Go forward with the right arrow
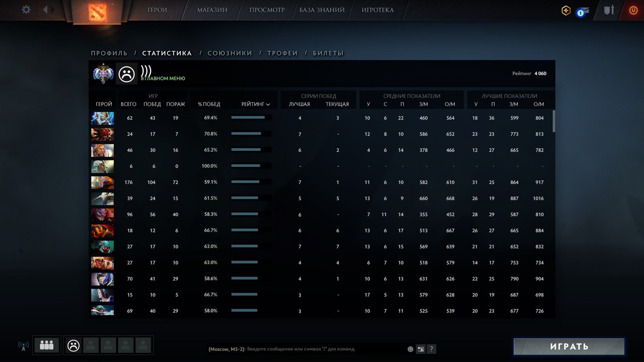The image size is (644, 362). 54,10
